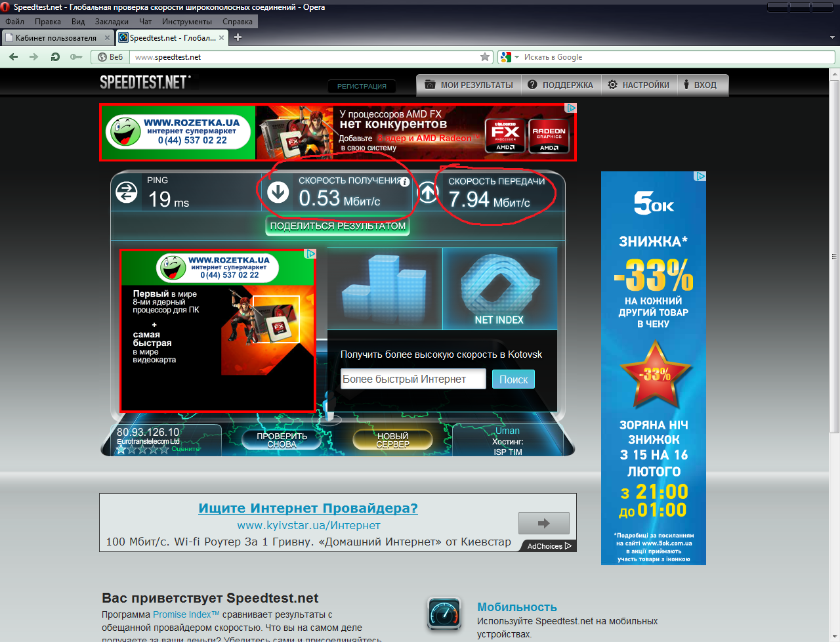
Task: Click the Speedtest.net logo
Action: click(145, 82)
